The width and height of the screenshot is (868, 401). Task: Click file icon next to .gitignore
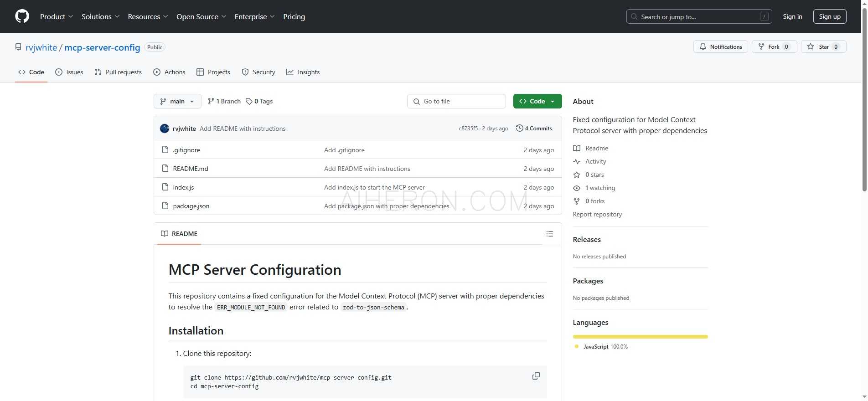coord(165,150)
